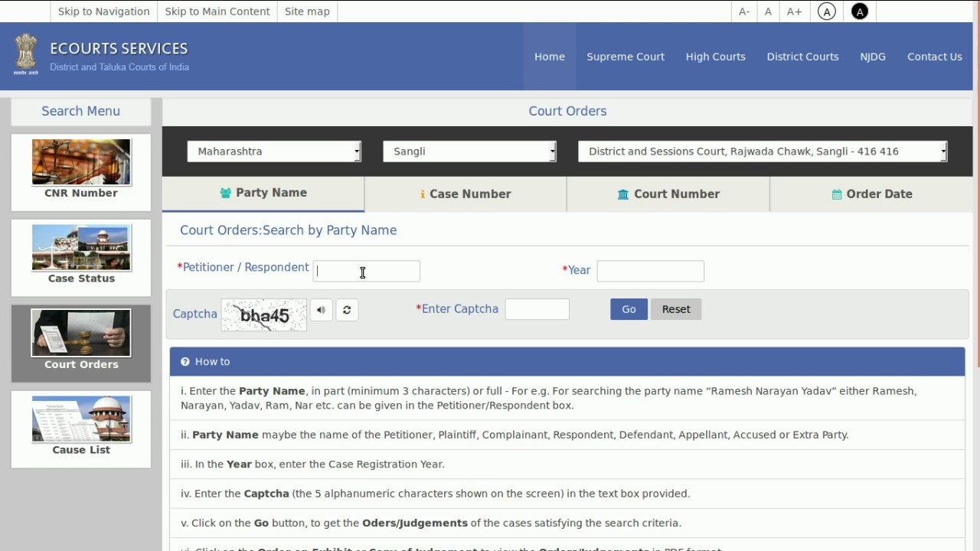Click the Court Number building icon
This screenshot has width=980, height=551.
623,194
